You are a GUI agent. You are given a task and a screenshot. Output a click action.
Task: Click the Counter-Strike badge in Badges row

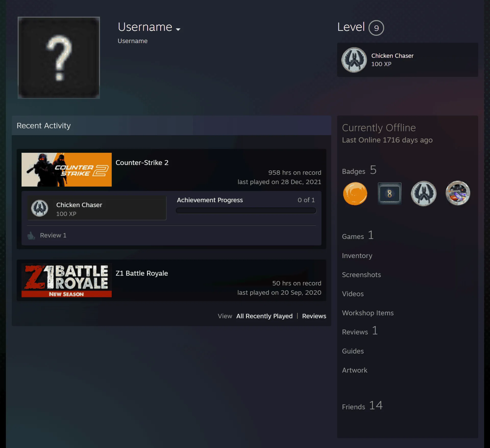click(x=424, y=194)
